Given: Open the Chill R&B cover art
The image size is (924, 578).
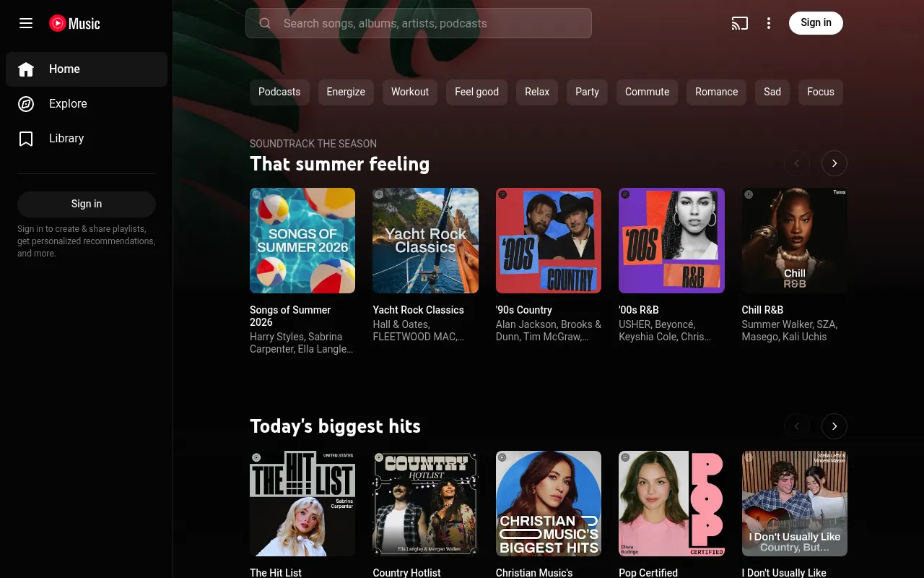Looking at the screenshot, I should (x=794, y=241).
